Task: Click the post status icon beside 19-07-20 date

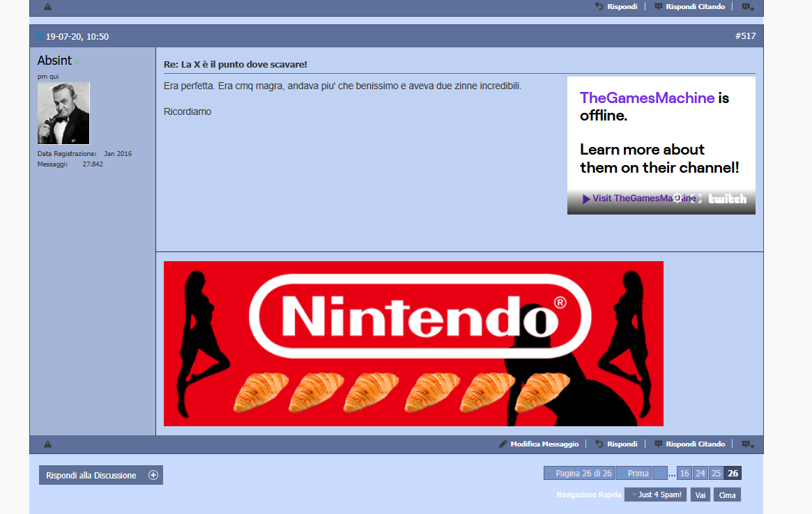Action: pos(40,36)
